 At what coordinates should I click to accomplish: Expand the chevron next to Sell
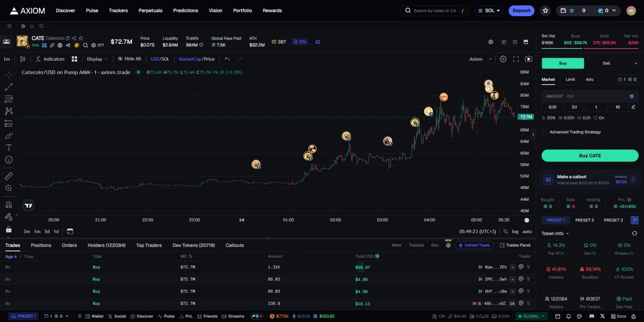(x=636, y=63)
